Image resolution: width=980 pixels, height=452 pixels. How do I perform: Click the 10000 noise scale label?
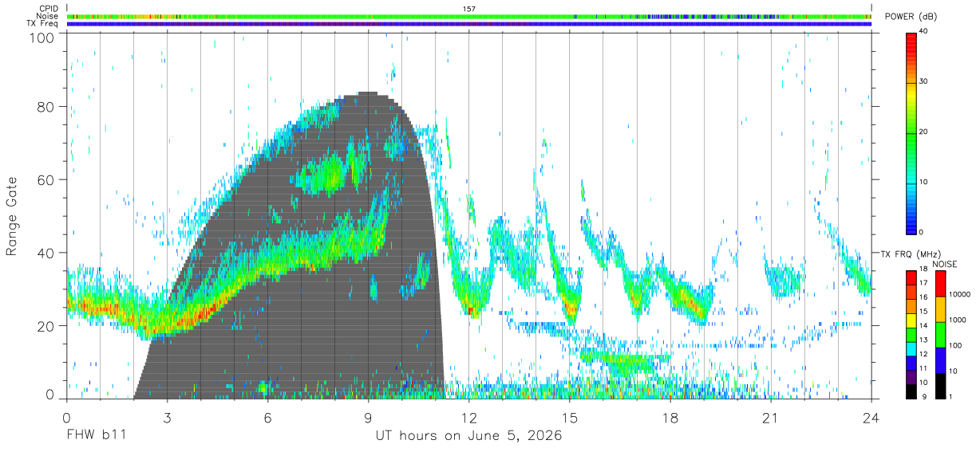(x=958, y=295)
